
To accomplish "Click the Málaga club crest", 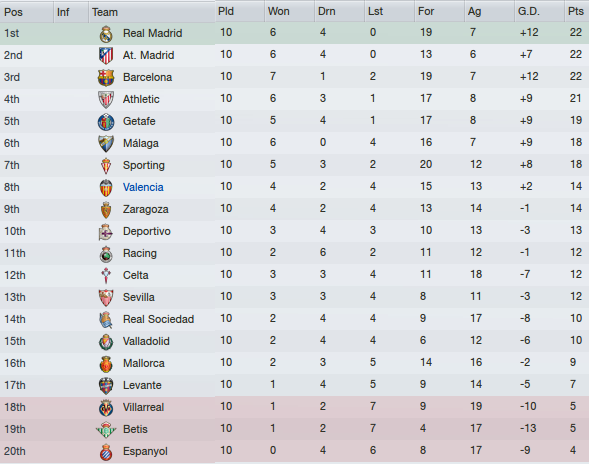I will pos(106,144).
